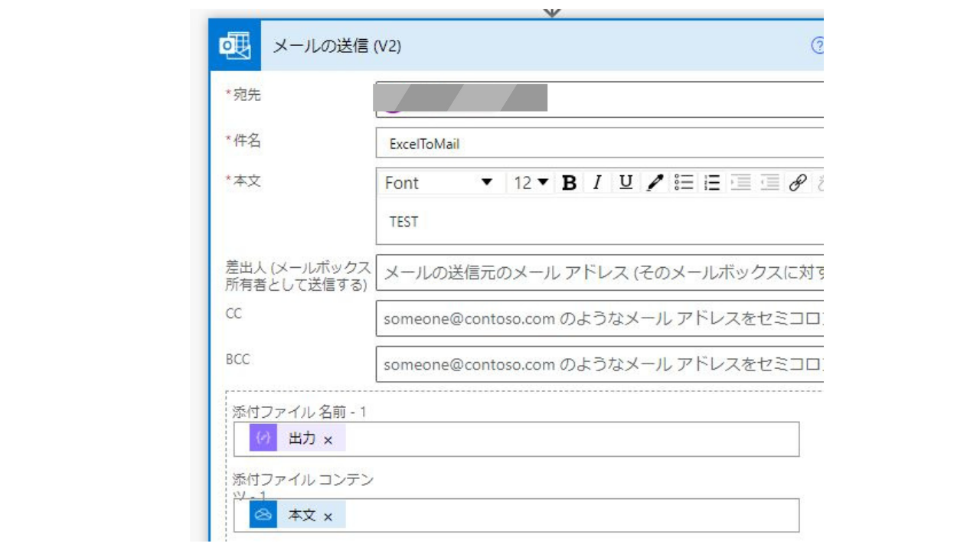This screenshot has height=551, width=980.
Task: Click the body text area containing TEST
Action: [x=597, y=222]
